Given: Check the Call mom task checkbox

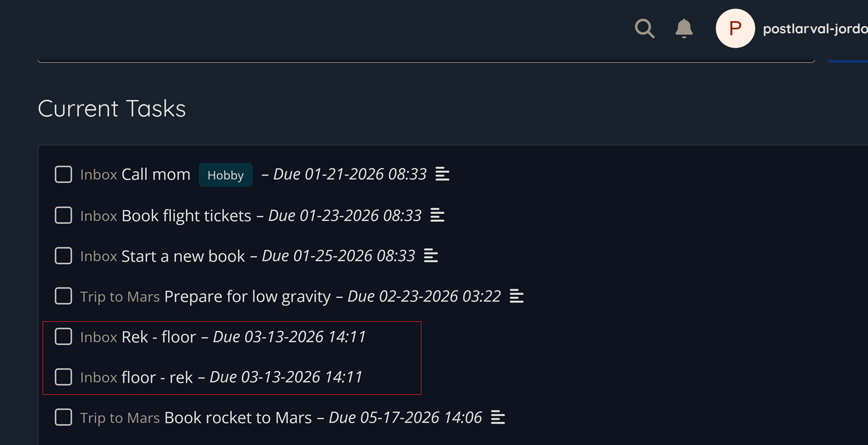Looking at the screenshot, I should (63, 175).
